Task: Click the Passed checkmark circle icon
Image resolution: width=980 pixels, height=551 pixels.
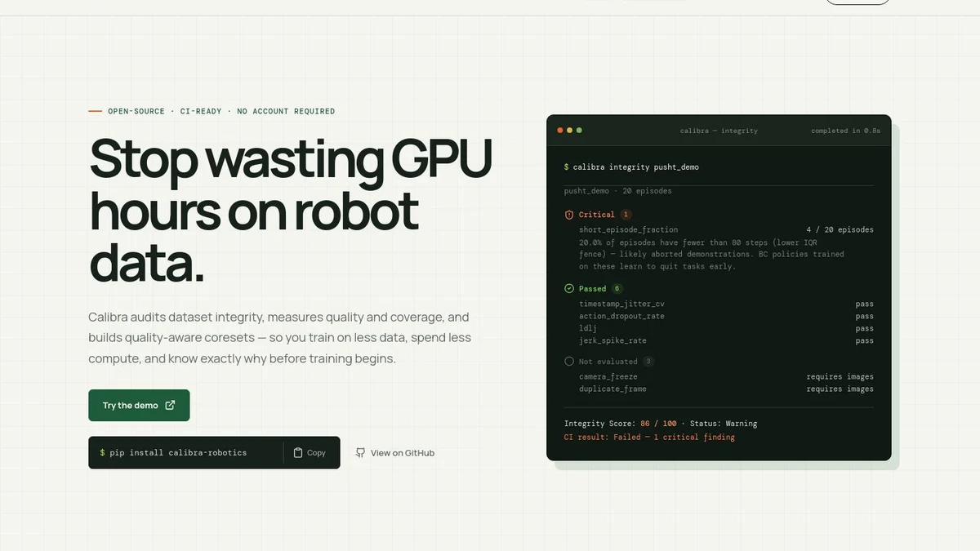Action: tap(569, 288)
